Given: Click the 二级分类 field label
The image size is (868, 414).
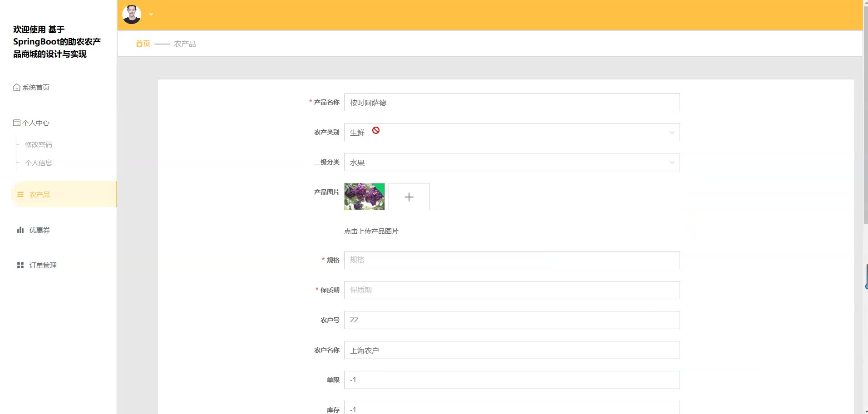Looking at the screenshot, I should (x=327, y=162).
